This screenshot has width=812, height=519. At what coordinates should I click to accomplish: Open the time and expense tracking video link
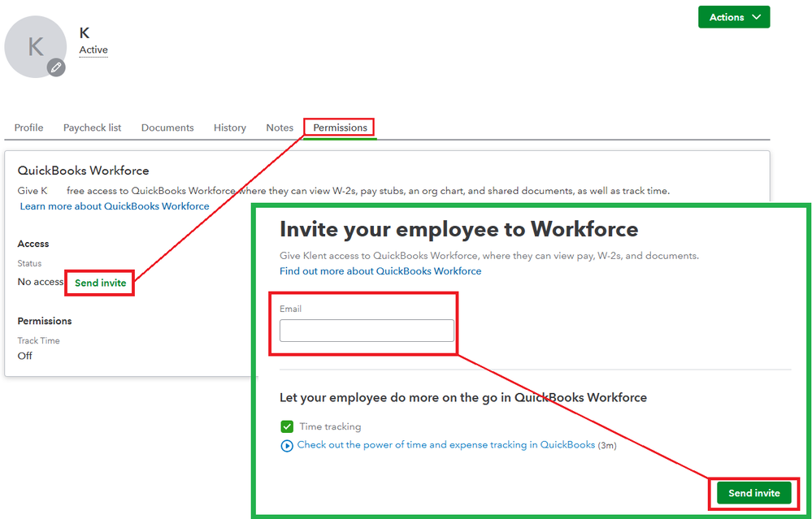click(446, 445)
